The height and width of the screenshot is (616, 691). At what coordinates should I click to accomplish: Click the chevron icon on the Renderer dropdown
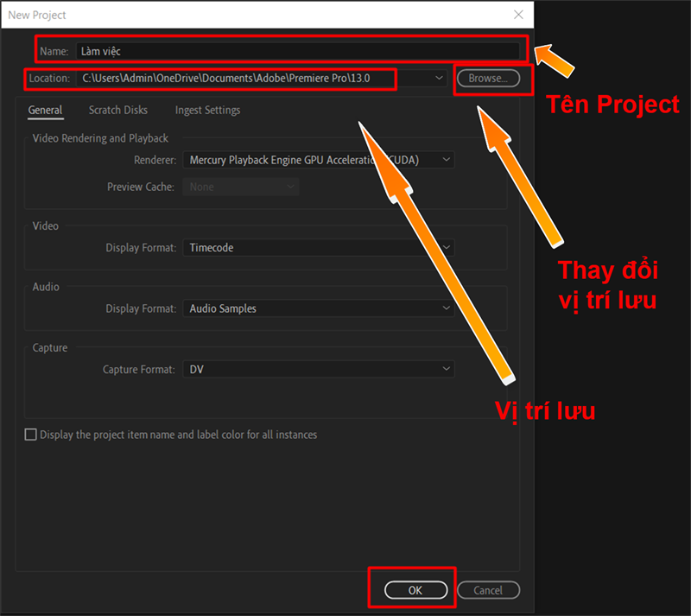[447, 159]
